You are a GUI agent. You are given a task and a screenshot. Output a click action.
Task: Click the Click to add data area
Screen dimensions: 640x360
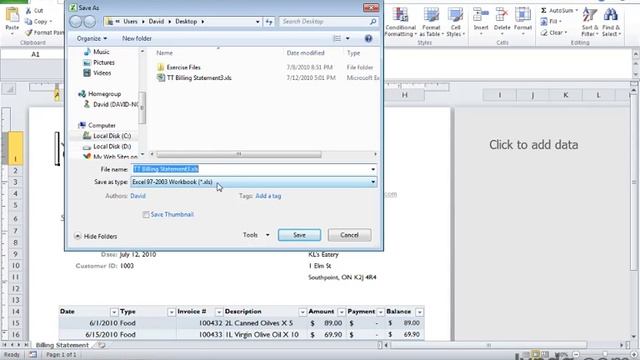(x=533, y=145)
